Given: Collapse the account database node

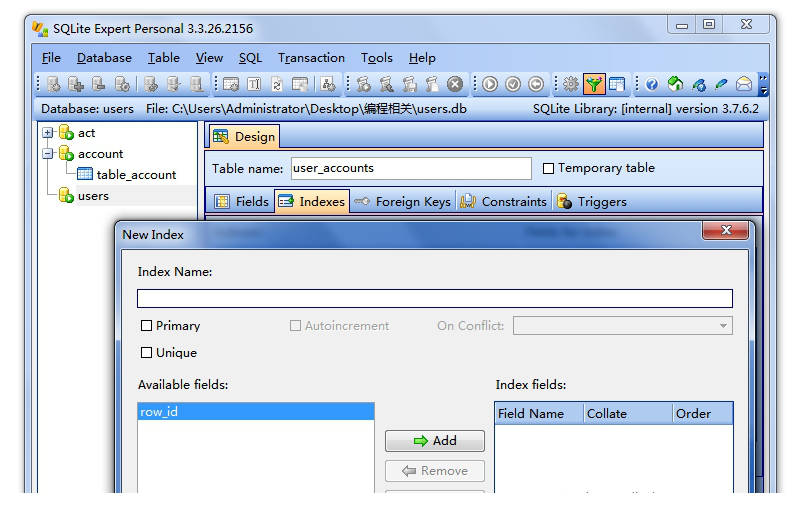Looking at the screenshot, I should (x=47, y=153).
